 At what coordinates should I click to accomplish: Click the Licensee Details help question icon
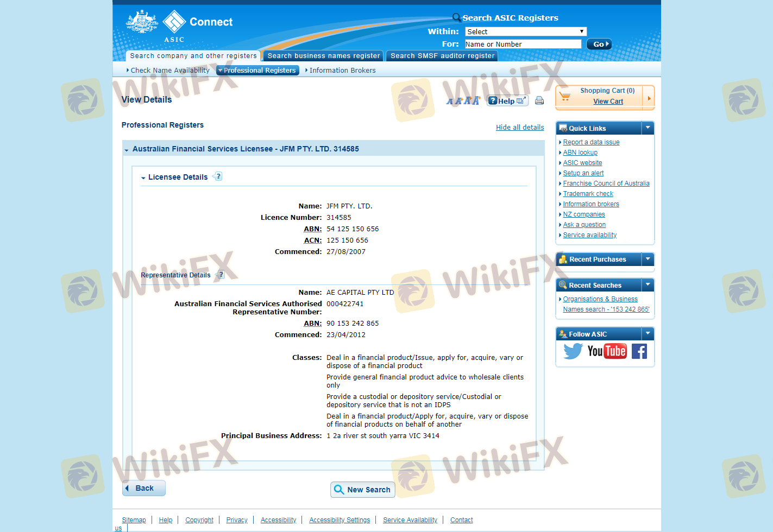(x=218, y=176)
